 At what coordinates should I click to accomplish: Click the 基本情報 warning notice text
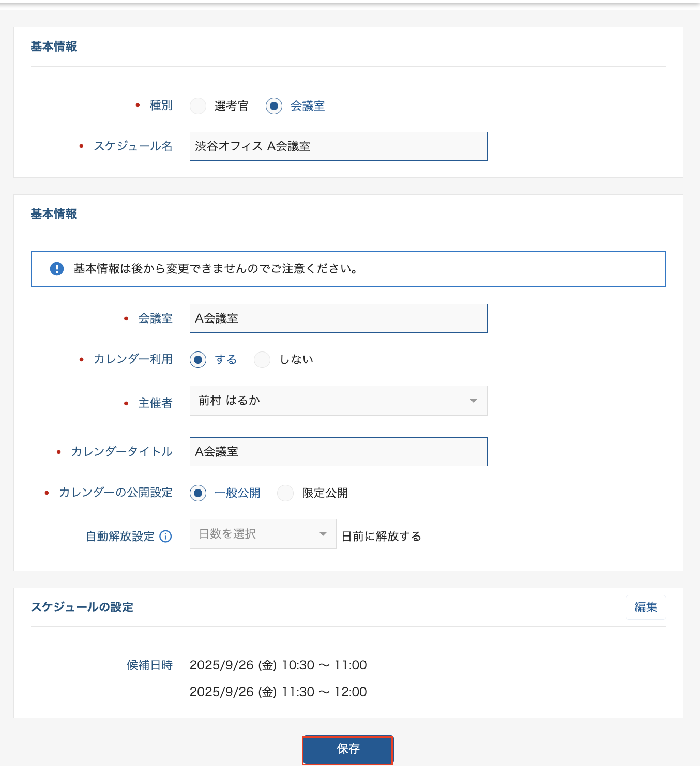(216, 269)
